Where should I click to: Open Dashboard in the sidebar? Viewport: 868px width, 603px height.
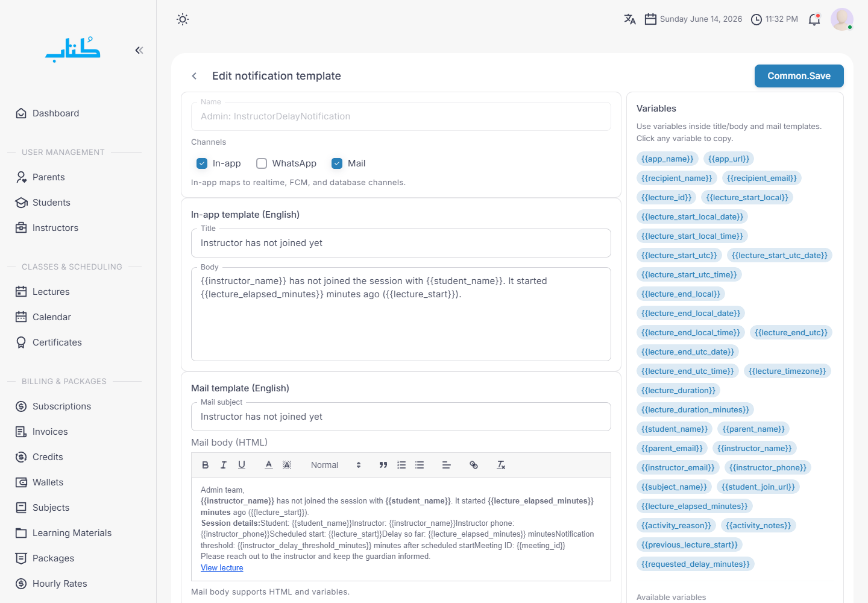point(55,113)
